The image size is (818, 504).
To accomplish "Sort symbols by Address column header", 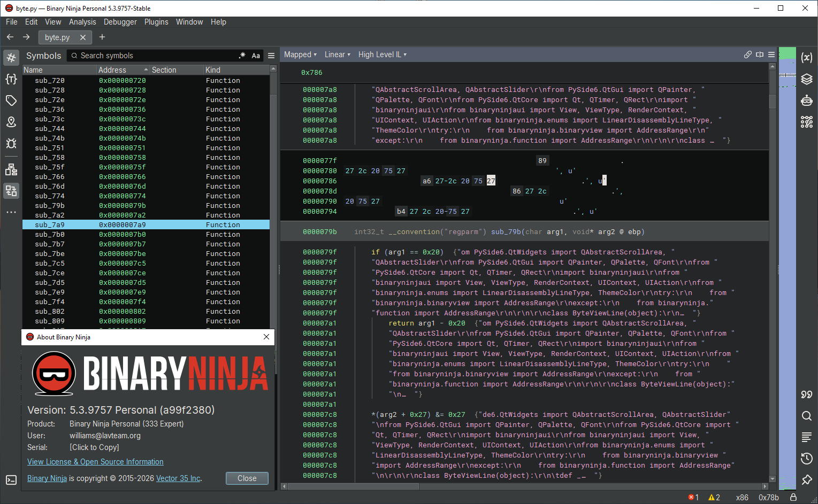I will [x=123, y=70].
